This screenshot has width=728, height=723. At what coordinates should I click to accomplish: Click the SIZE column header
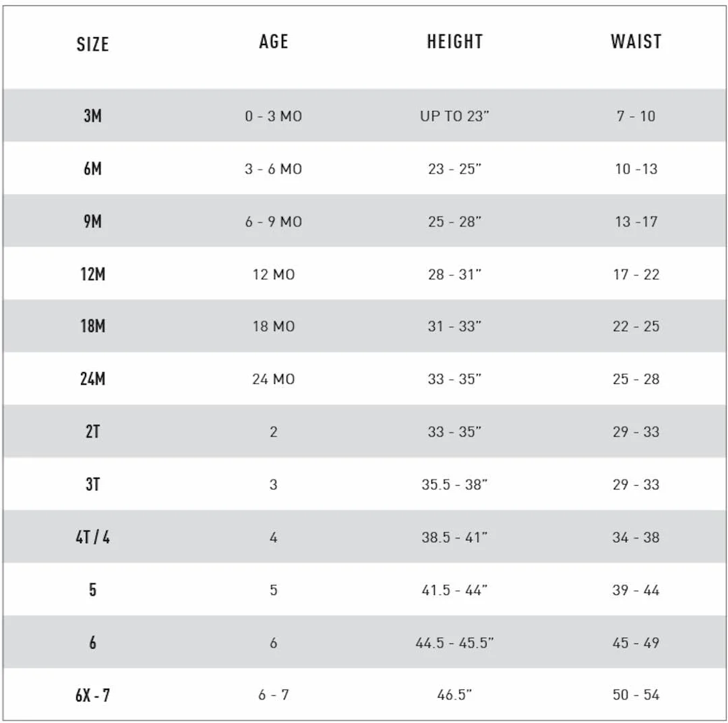[92, 44]
